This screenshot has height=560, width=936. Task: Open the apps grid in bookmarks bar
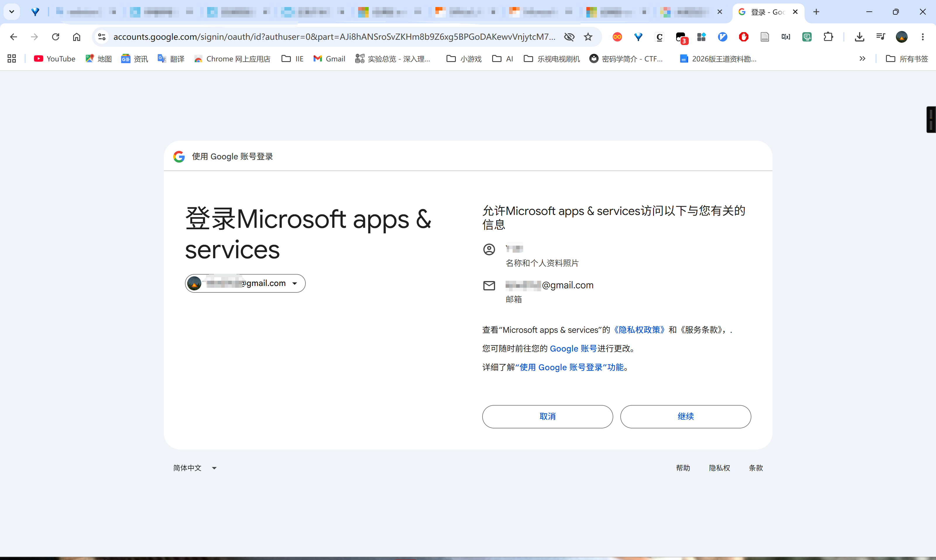click(x=12, y=58)
